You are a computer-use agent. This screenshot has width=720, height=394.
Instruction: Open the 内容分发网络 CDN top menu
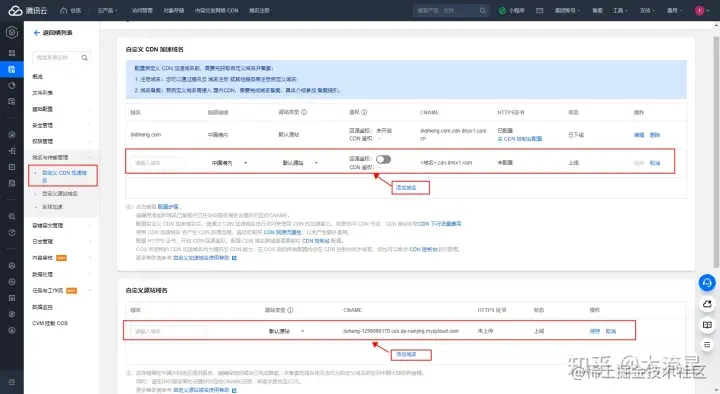click(216, 10)
